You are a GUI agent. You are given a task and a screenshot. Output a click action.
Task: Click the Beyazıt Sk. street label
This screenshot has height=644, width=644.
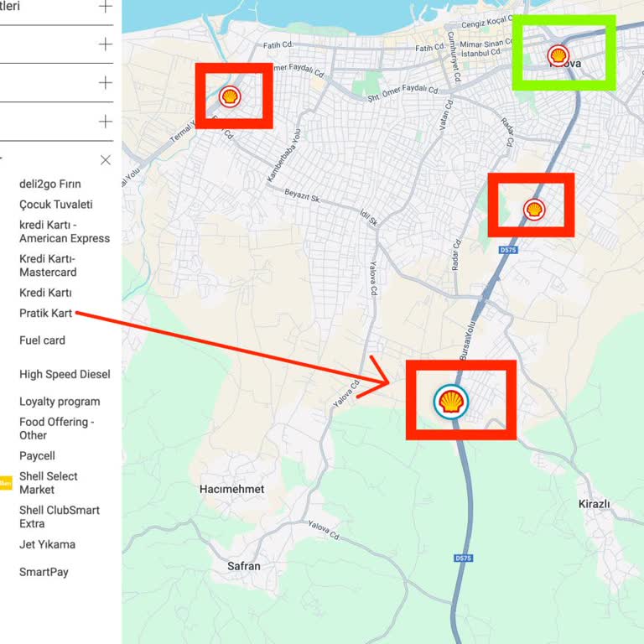pos(302,195)
